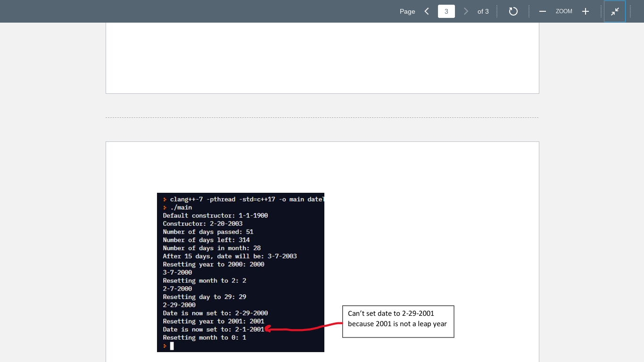Image resolution: width=644 pixels, height=362 pixels.
Task: Click the minus sign beside ZOOM
Action: (x=542, y=11)
